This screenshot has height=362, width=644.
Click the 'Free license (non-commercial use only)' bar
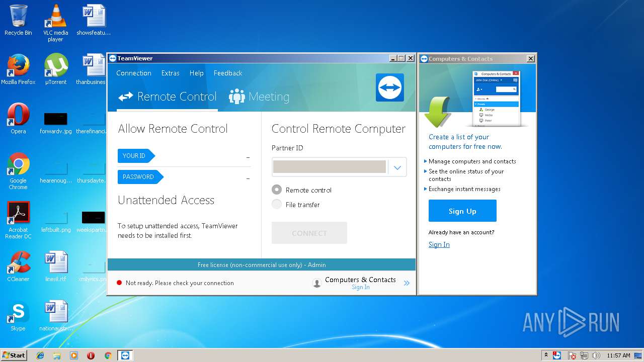tap(262, 264)
